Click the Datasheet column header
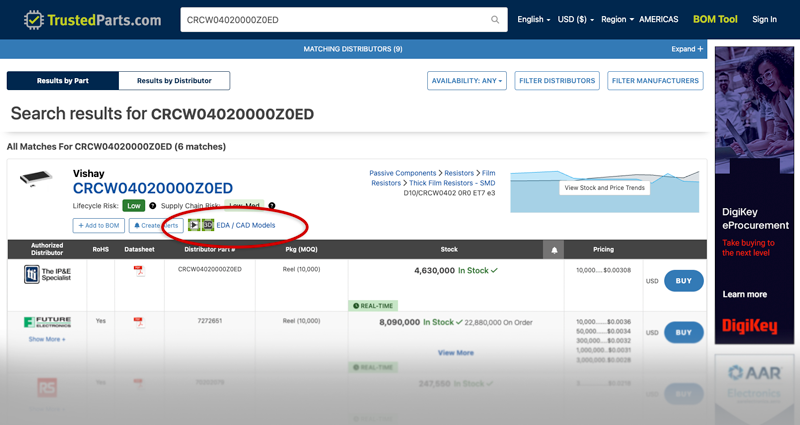Image resolution: width=800 pixels, height=425 pixels. tap(139, 249)
